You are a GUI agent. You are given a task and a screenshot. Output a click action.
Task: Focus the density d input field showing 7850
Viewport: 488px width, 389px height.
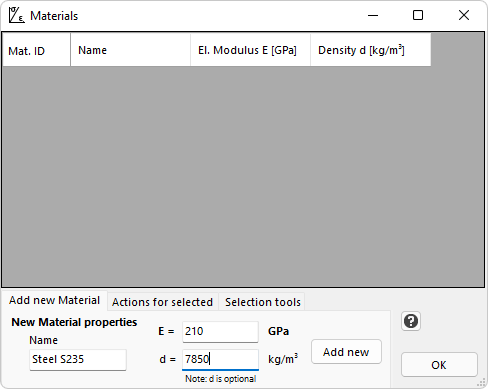[220, 359]
